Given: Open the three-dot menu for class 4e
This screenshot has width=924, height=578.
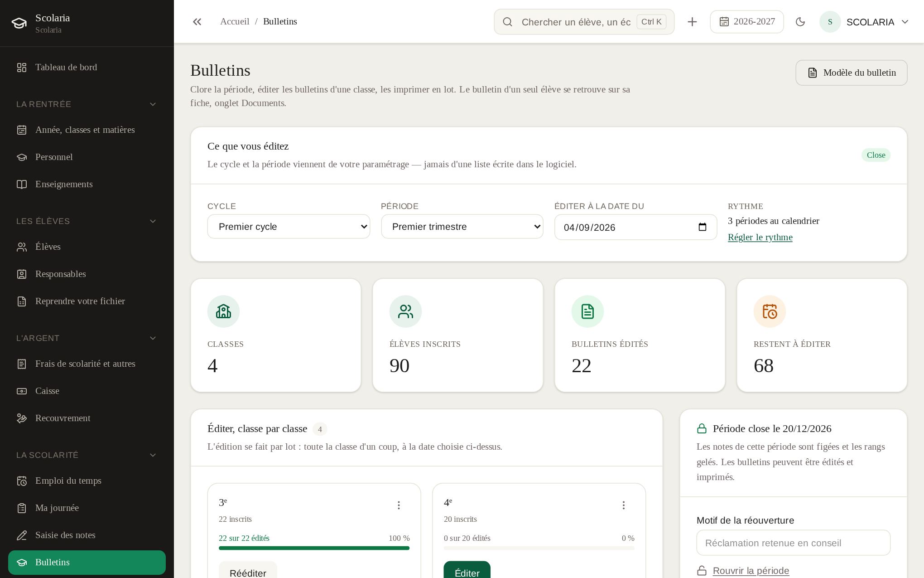Looking at the screenshot, I should [624, 505].
